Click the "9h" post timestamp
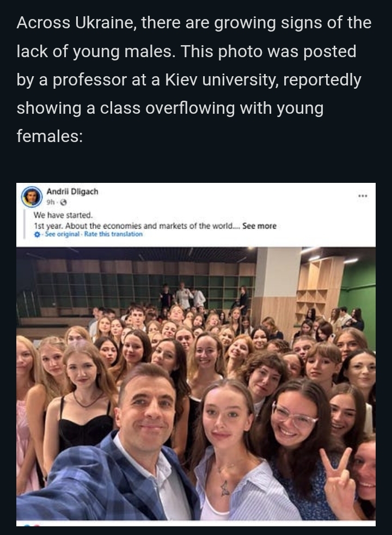 51,202
